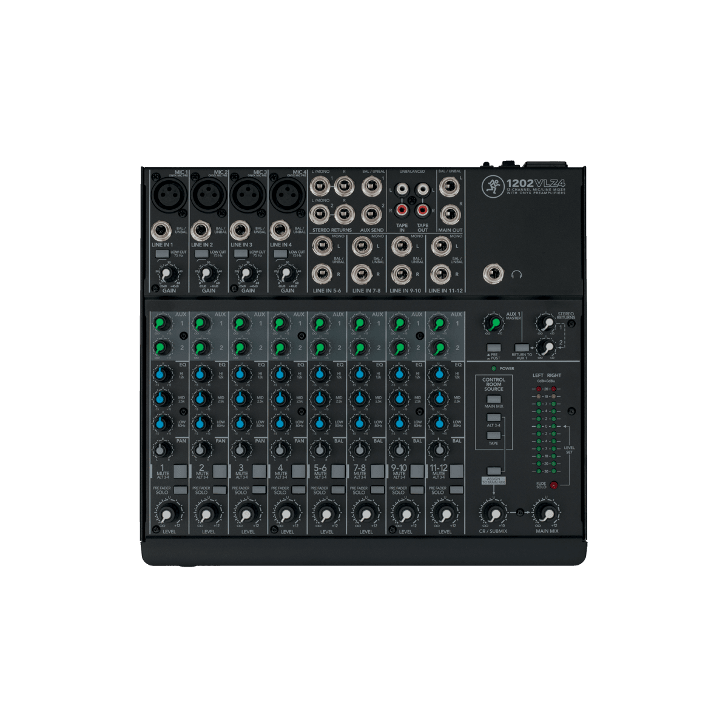Solo channel 4 with PRE FADER SOLO
728x728 pixels.
(298, 490)
